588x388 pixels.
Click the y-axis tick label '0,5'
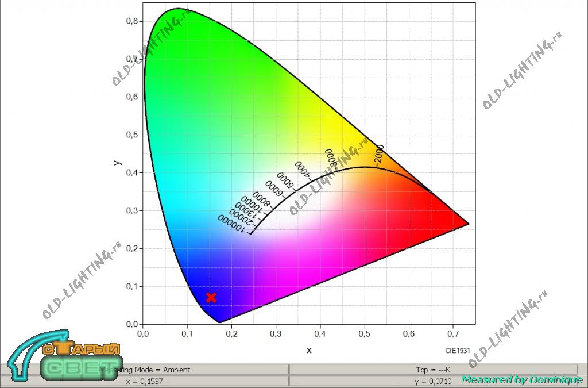[x=133, y=135]
